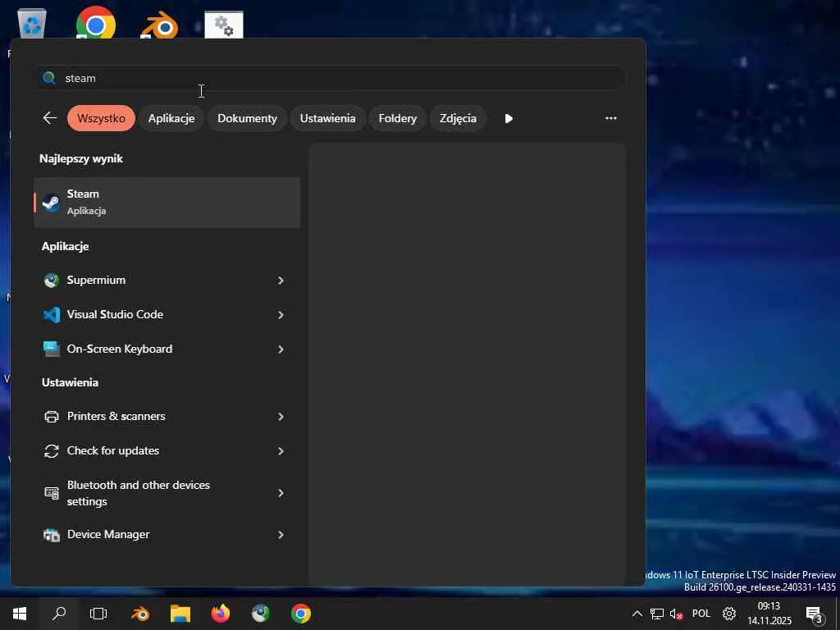
Task: Show more filter categories with the arrow
Action: pos(509,118)
